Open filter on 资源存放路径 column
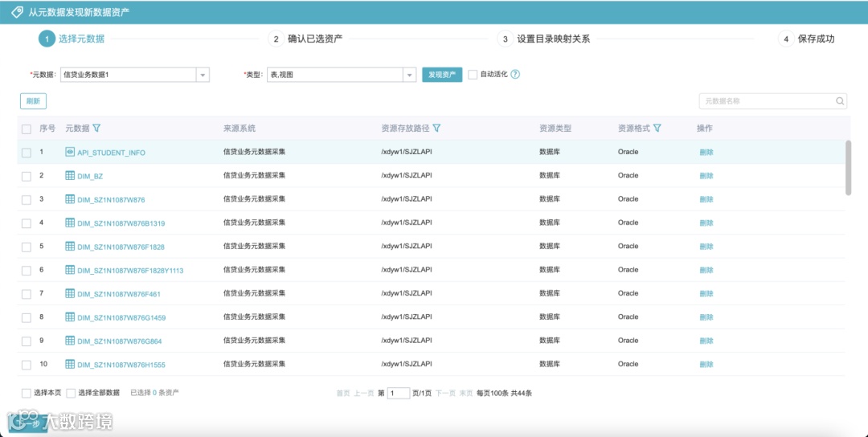Viewport: 868px width, 437px height. point(436,128)
